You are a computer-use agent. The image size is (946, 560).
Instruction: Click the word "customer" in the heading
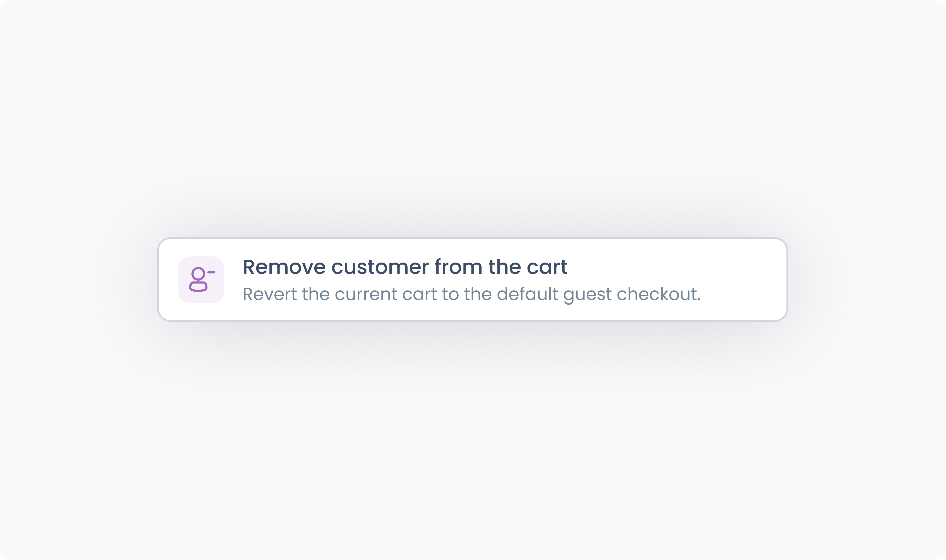[380, 267]
